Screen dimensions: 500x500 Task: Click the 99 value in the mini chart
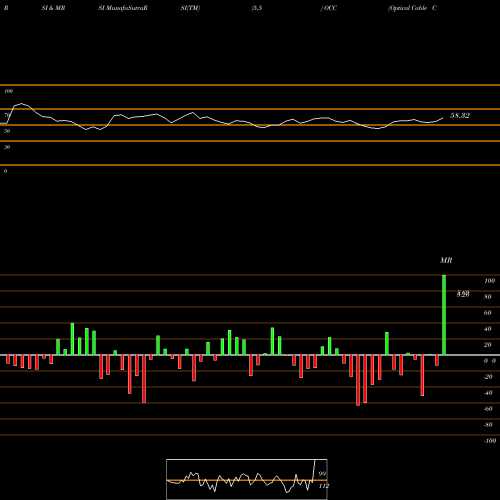tap(322, 474)
